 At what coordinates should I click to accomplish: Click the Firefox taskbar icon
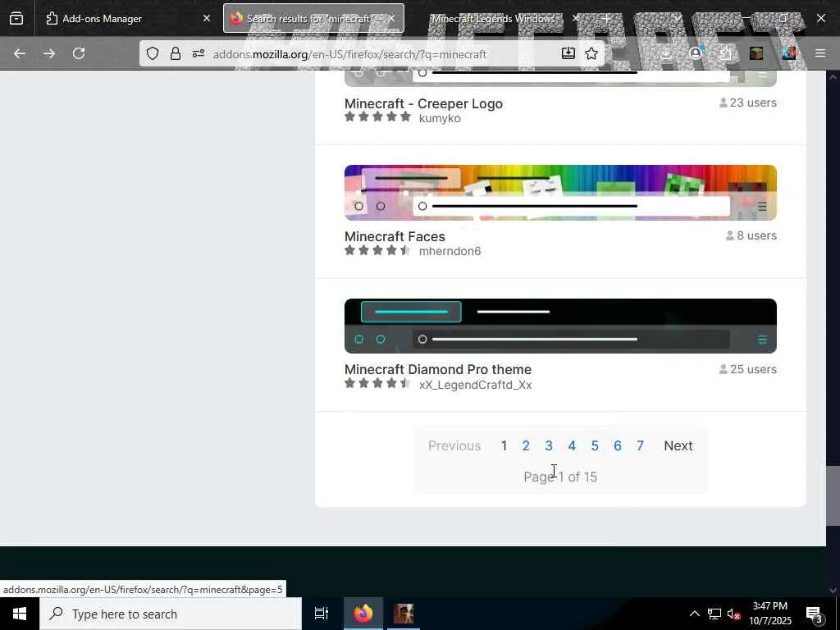(x=363, y=614)
